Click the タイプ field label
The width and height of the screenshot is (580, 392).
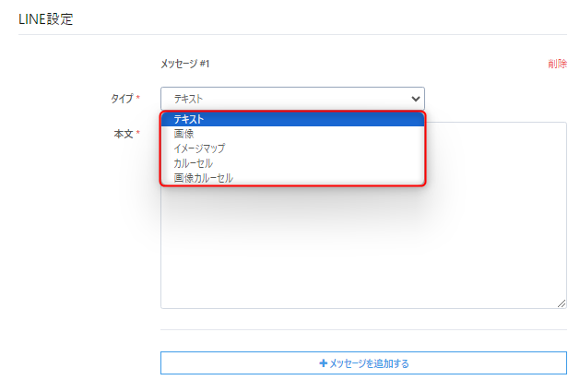click(x=122, y=98)
